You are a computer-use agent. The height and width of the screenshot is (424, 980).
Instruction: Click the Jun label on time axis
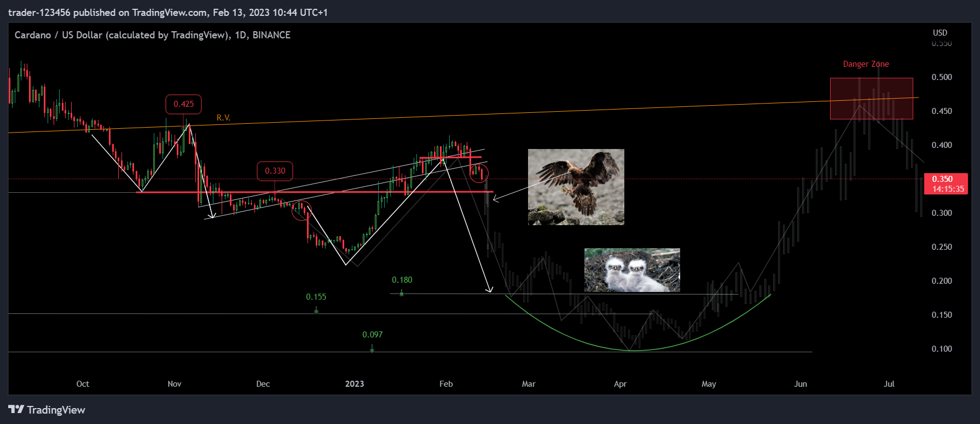tap(801, 384)
